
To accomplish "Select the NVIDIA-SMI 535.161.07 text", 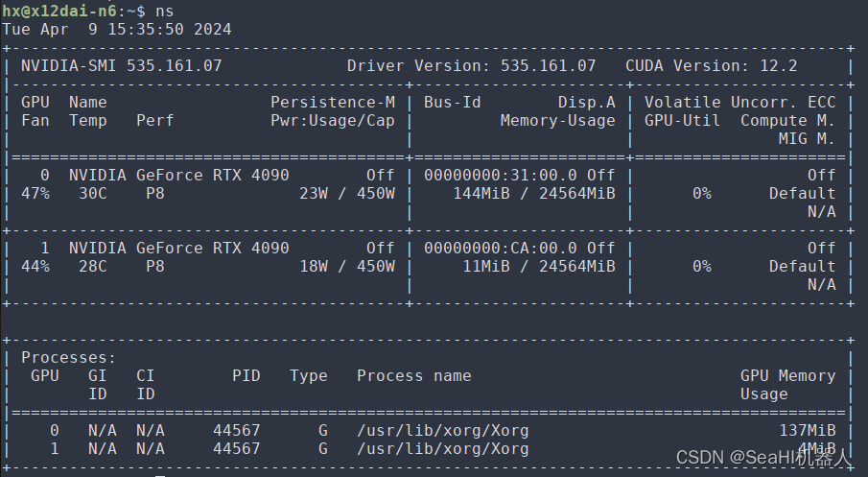I will pyautogui.click(x=121, y=66).
